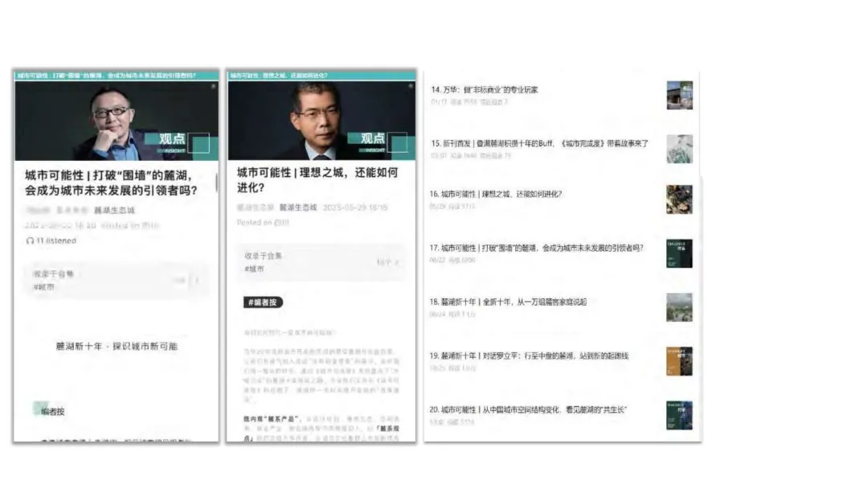This screenshot has height=489, width=868.
Task: Click the thumbnail for list item 19
Action: point(679,361)
